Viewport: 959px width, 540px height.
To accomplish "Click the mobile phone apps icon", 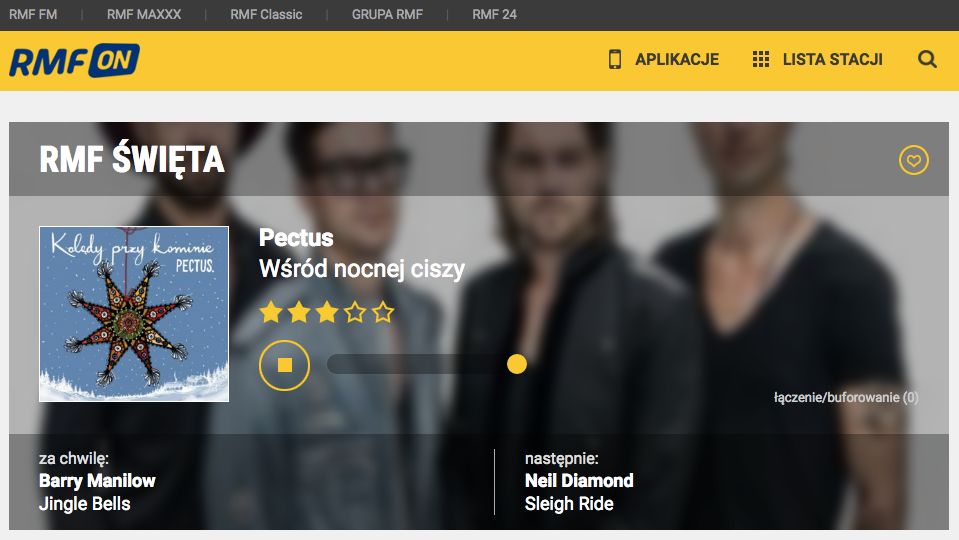I will [615, 59].
